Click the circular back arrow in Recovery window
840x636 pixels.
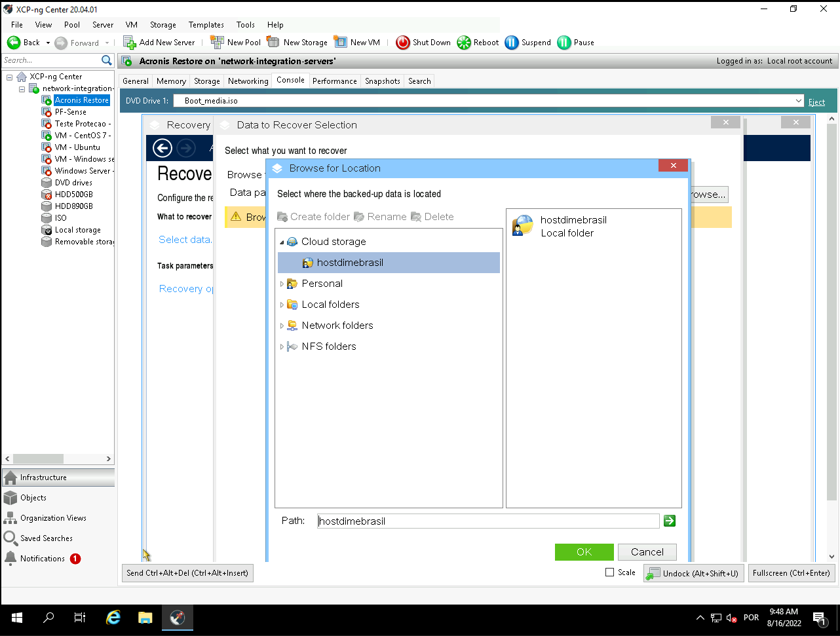(x=162, y=148)
